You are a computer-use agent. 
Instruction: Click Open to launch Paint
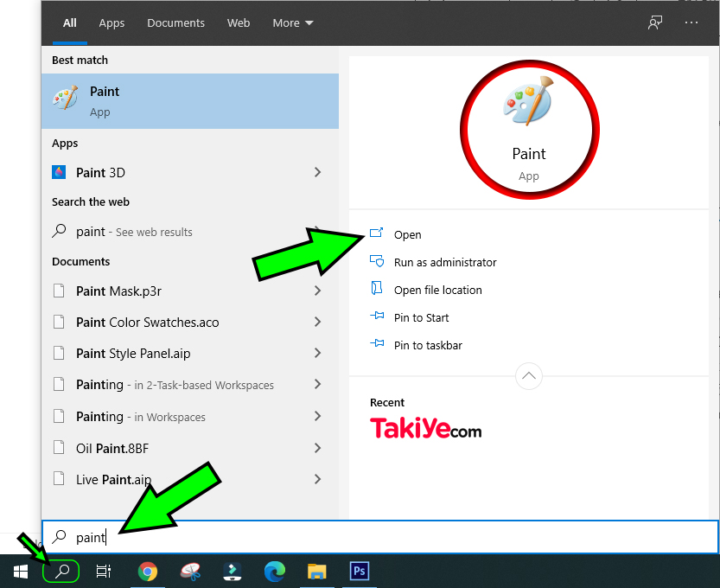click(407, 234)
